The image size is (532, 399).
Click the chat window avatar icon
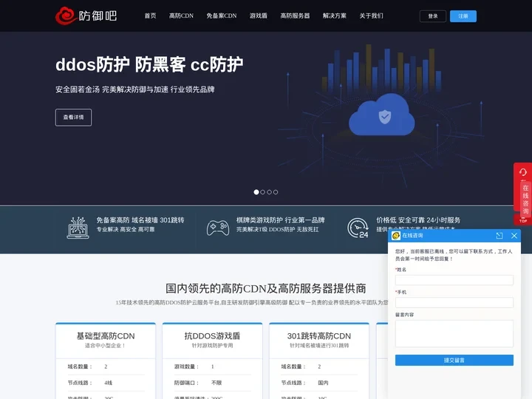[395, 236]
